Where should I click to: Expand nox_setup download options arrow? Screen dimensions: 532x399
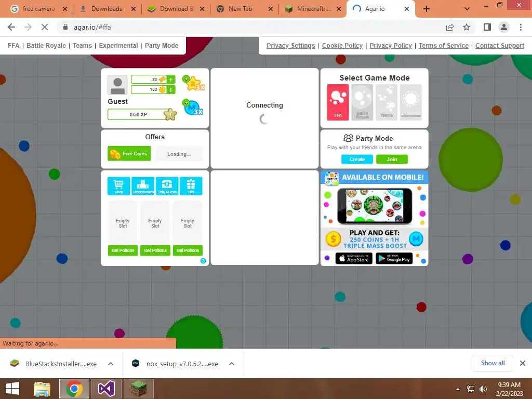[x=232, y=364]
